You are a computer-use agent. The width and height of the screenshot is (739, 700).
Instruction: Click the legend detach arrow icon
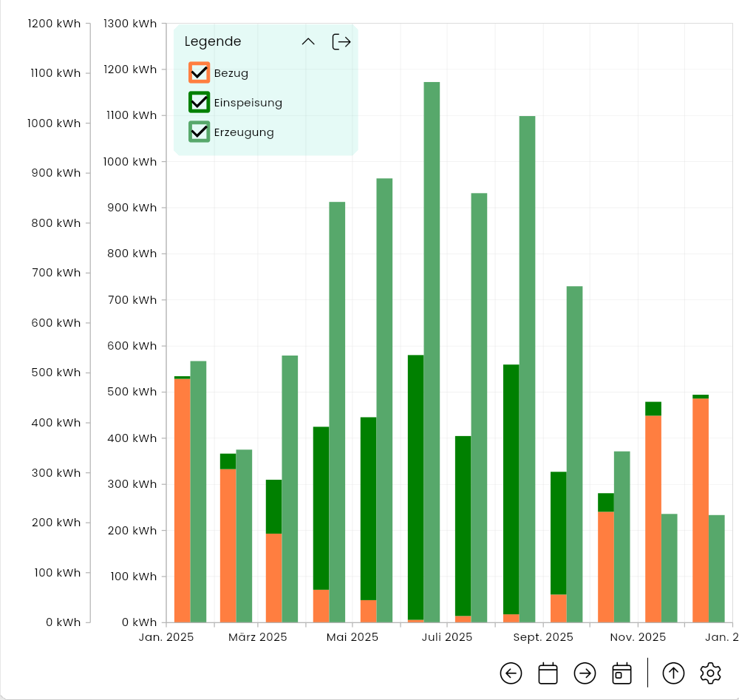341,42
